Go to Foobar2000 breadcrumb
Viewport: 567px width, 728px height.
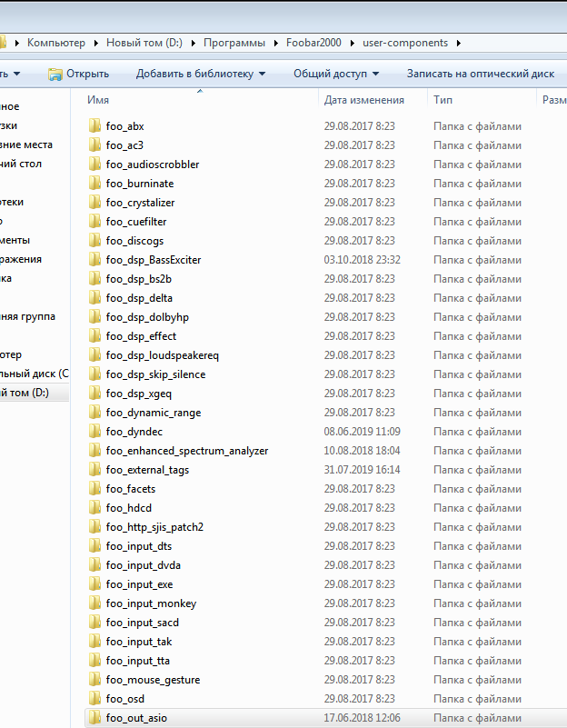(313, 43)
